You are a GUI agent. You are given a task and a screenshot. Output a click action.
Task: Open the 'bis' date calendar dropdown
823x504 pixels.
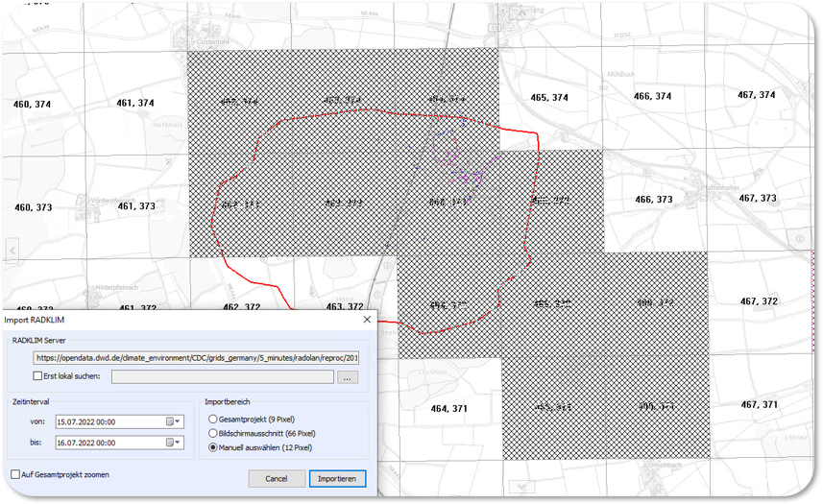point(173,443)
